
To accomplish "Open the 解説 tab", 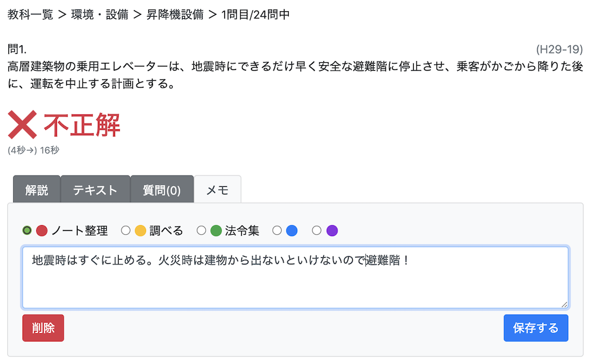I will pyautogui.click(x=37, y=190).
